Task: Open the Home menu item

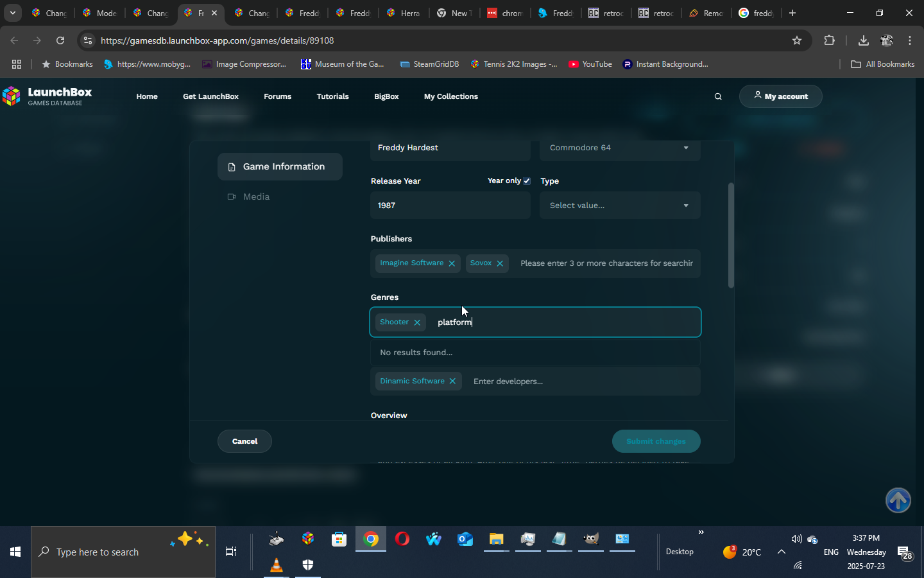Action: pyautogui.click(x=147, y=96)
